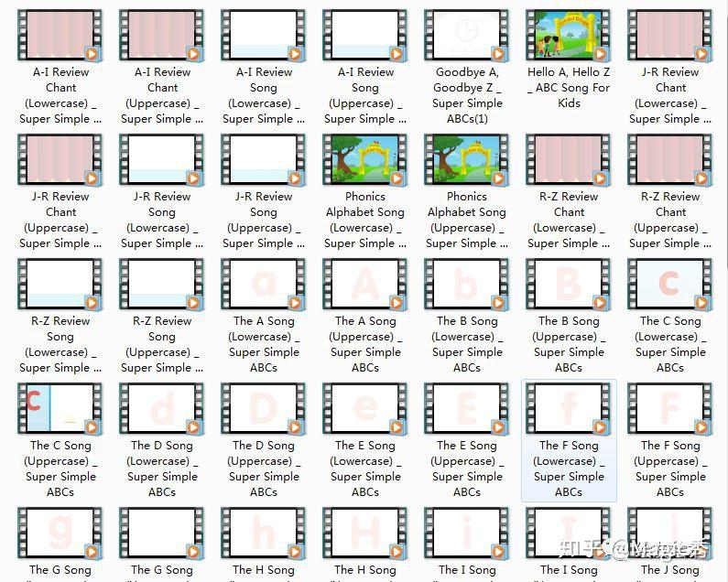Select the Goodbye A, Goodbye Z video icon
The image size is (728, 582).
click(467, 36)
